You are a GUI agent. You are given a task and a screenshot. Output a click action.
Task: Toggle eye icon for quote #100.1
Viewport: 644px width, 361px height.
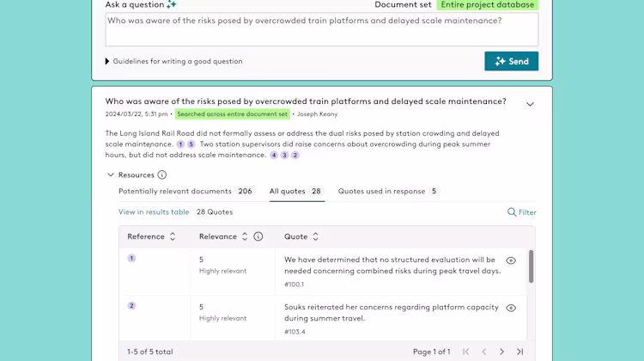511,260
